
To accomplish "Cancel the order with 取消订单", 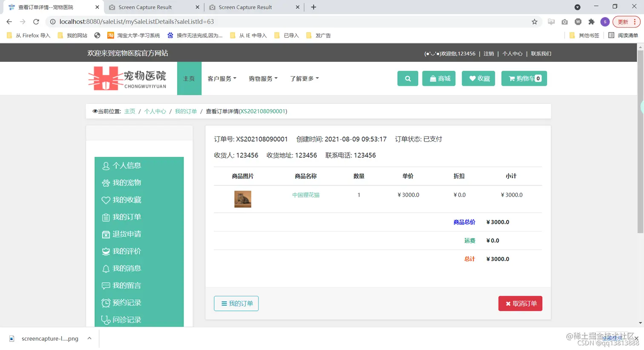I will click(520, 303).
